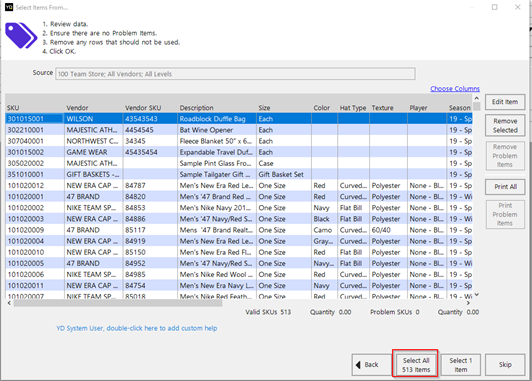532x381 pixels.
Task: Click the Bat Wine Opener description cell
Action: click(x=216, y=130)
